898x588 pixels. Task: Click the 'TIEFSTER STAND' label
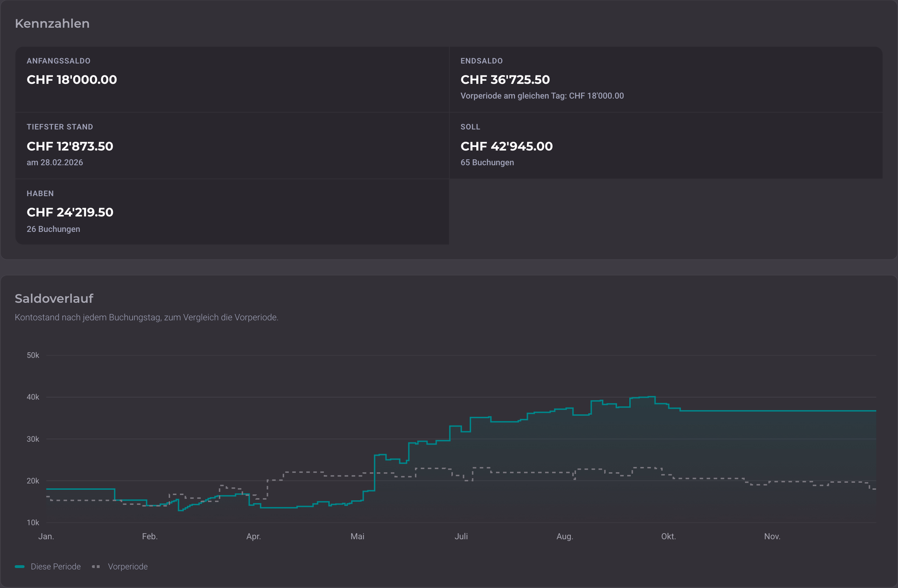click(60, 127)
